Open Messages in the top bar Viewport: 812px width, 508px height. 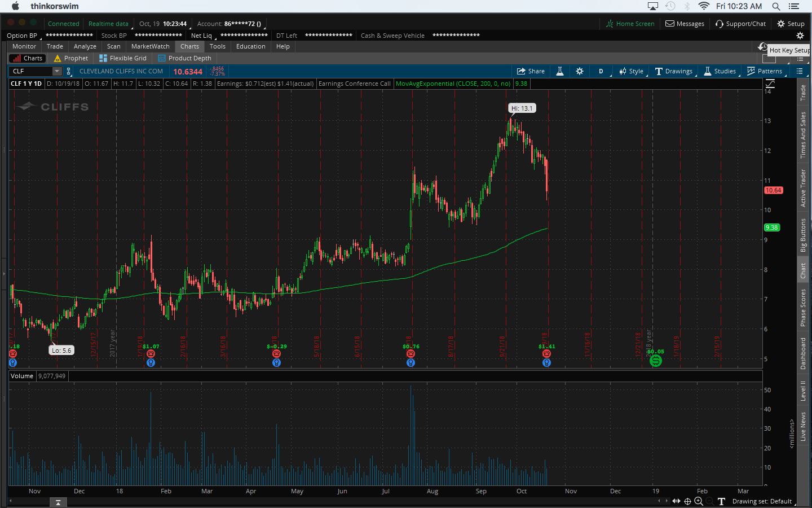(x=685, y=24)
